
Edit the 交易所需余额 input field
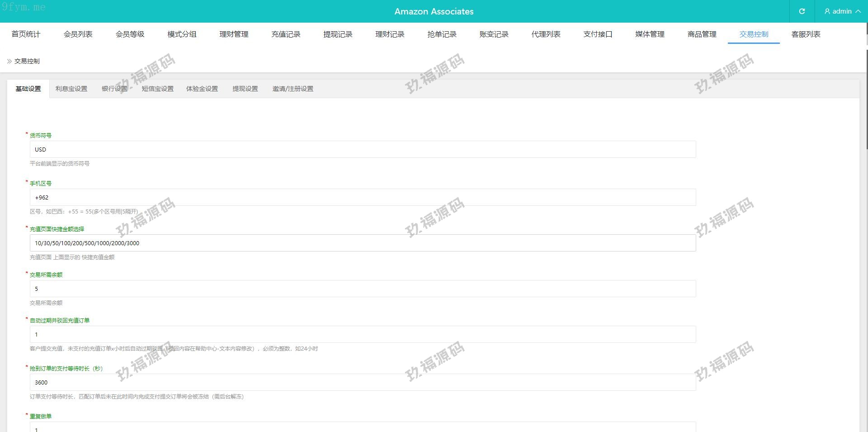coord(363,289)
